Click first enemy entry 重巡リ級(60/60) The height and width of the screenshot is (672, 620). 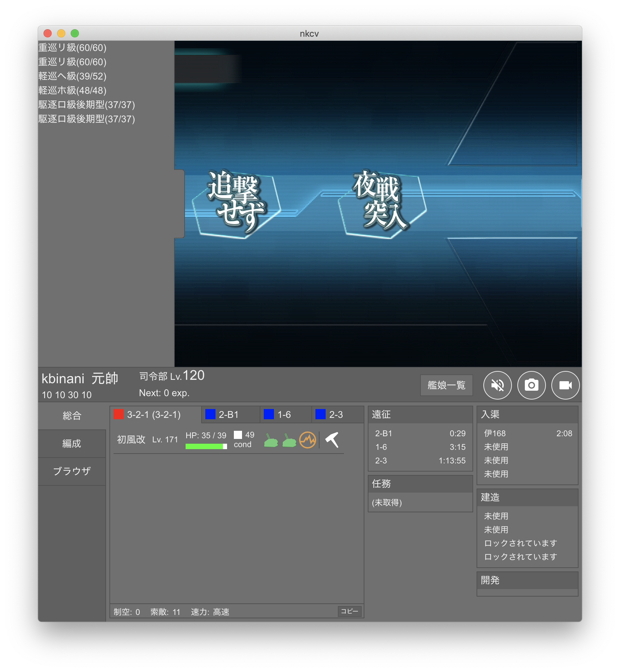72,48
